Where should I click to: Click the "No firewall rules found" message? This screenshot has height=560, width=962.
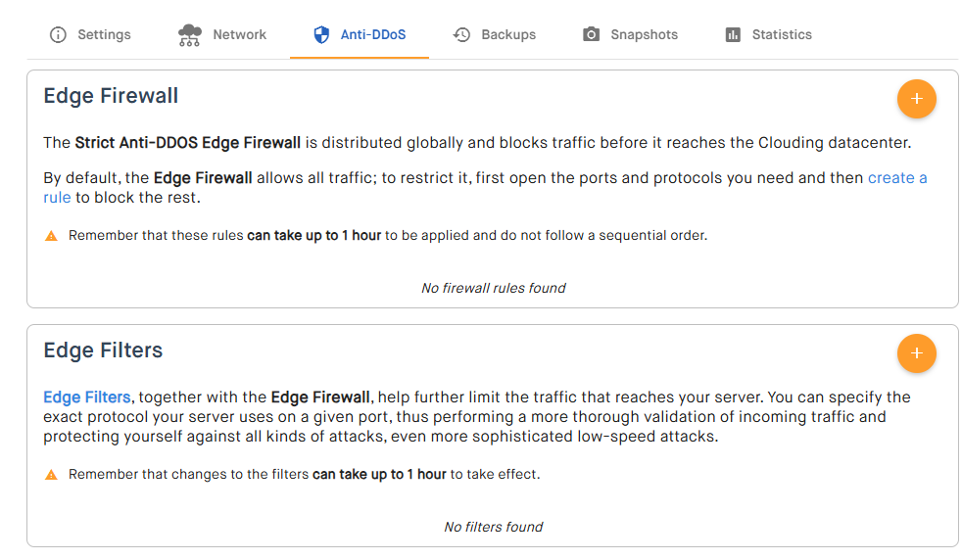point(493,288)
